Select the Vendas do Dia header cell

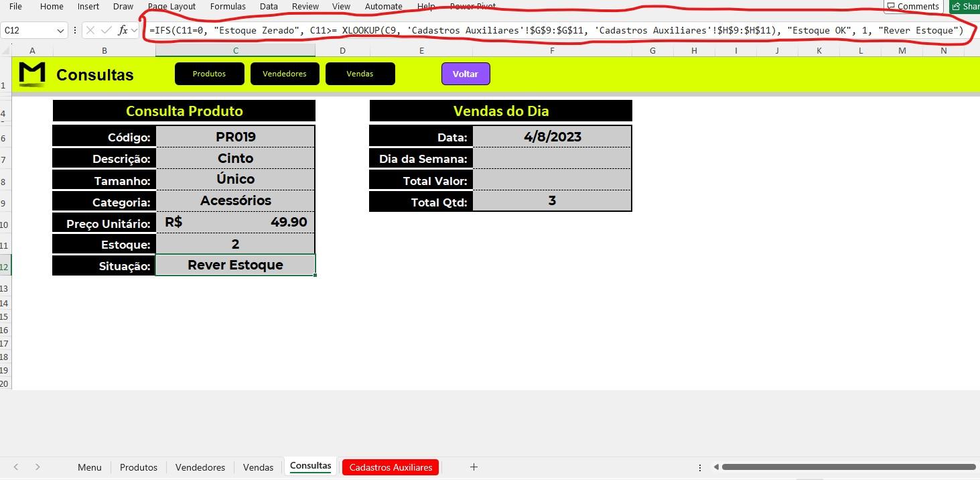(500, 111)
